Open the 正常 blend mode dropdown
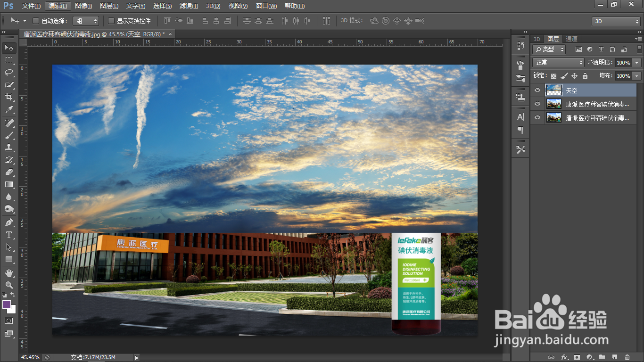Screen dimensions: 644x362 pos(559,62)
